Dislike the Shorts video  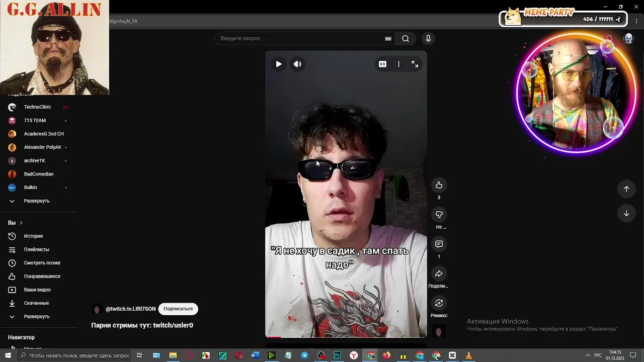pyautogui.click(x=439, y=215)
